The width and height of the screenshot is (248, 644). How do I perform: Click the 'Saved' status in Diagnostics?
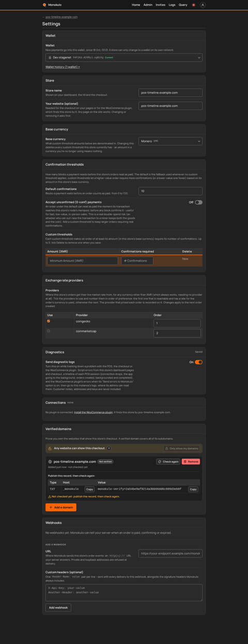(198, 352)
